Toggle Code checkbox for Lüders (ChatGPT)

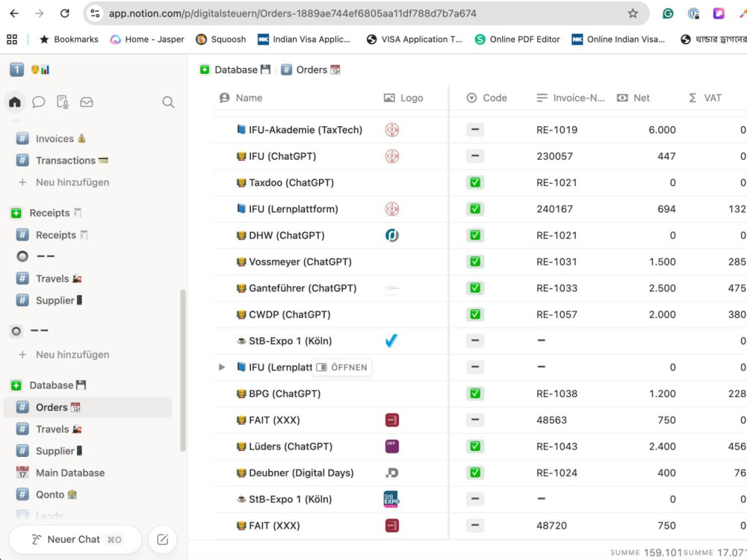pyautogui.click(x=475, y=447)
